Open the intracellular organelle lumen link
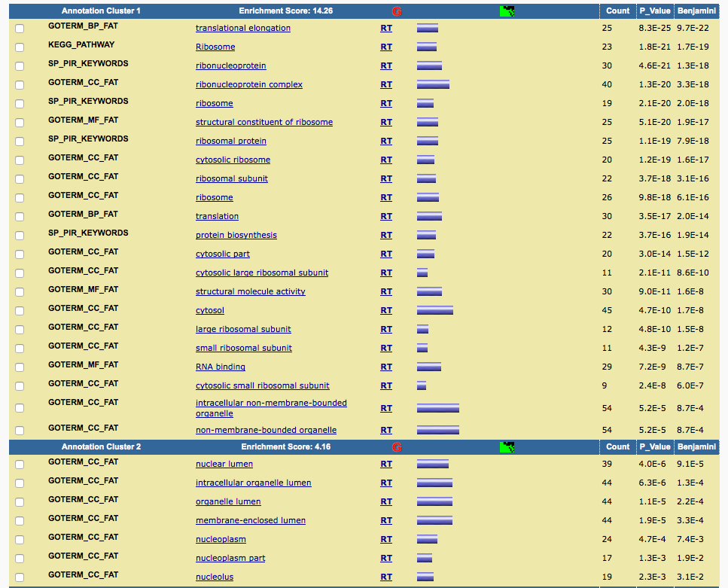This screenshot has height=588, width=728. 254,483
